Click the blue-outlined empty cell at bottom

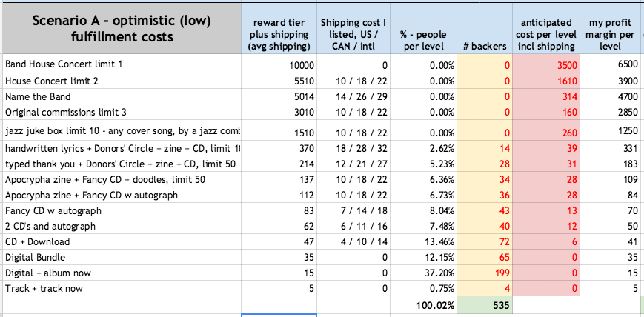pos(279,314)
